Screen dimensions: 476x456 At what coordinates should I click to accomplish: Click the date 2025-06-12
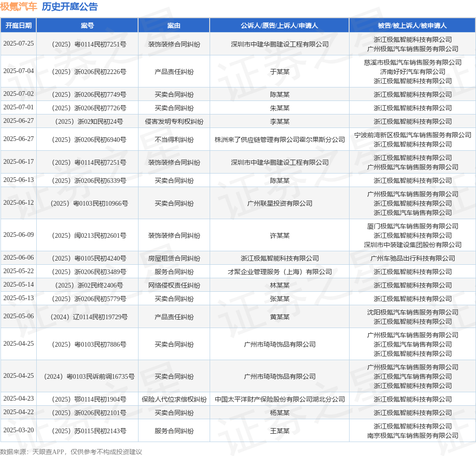point(19,202)
